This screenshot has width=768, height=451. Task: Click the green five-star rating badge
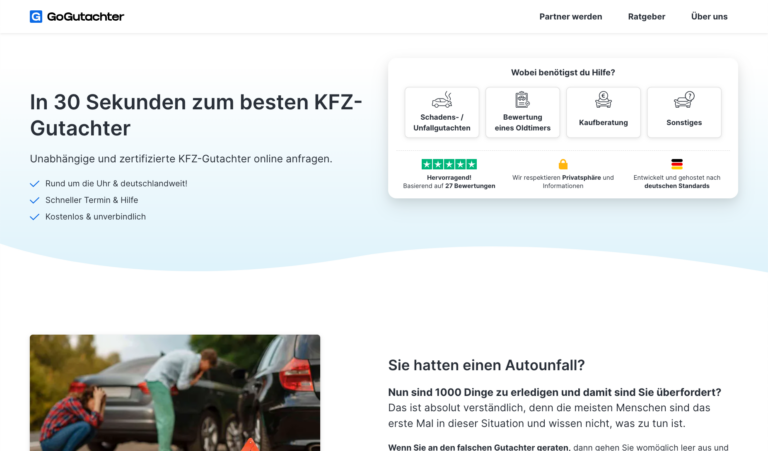(449, 164)
